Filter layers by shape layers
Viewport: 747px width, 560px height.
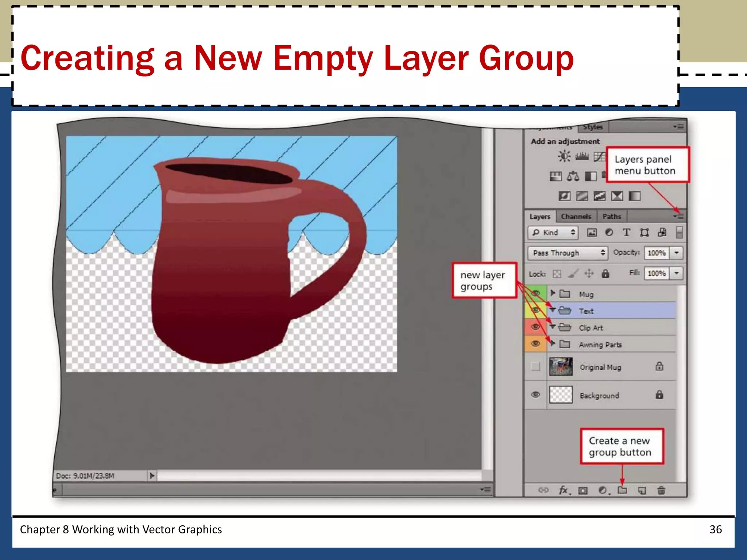(645, 233)
